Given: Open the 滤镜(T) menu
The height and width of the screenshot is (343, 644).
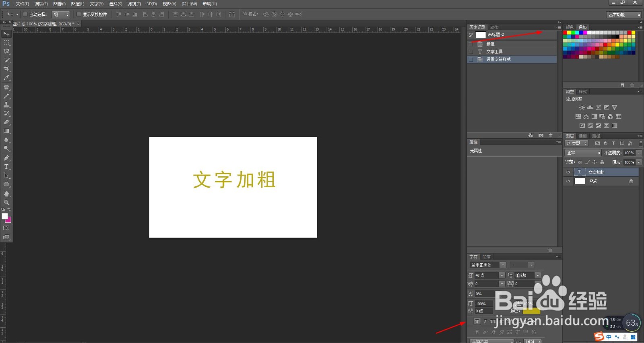Looking at the screenshot, I should click(x=134, y=4).
